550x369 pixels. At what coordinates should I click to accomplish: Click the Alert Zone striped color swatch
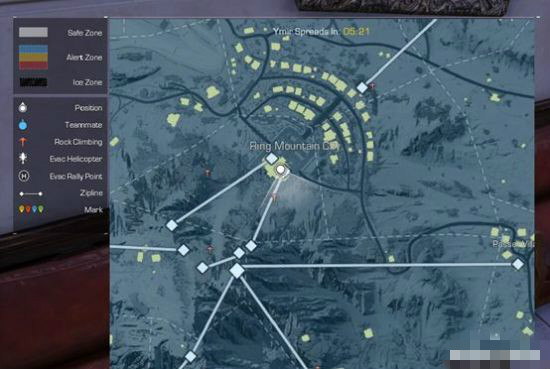point(33,57)
